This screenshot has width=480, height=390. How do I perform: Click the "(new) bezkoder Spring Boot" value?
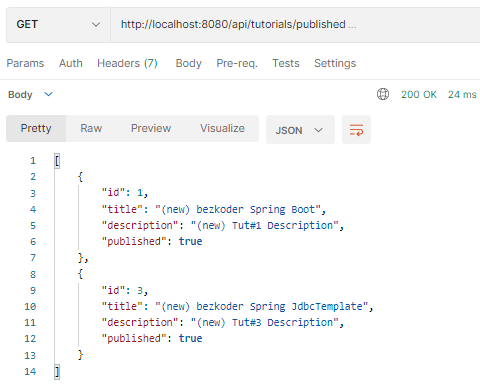238,209
